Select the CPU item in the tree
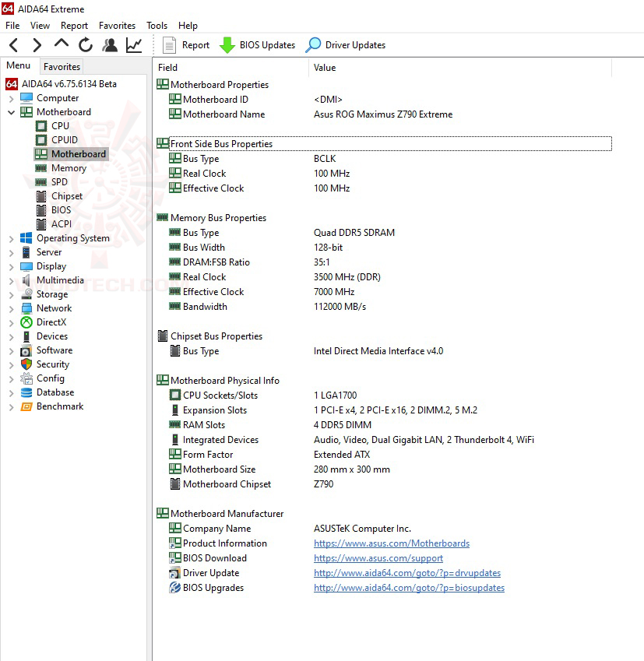The image size is (644, 661). [60, 126]
